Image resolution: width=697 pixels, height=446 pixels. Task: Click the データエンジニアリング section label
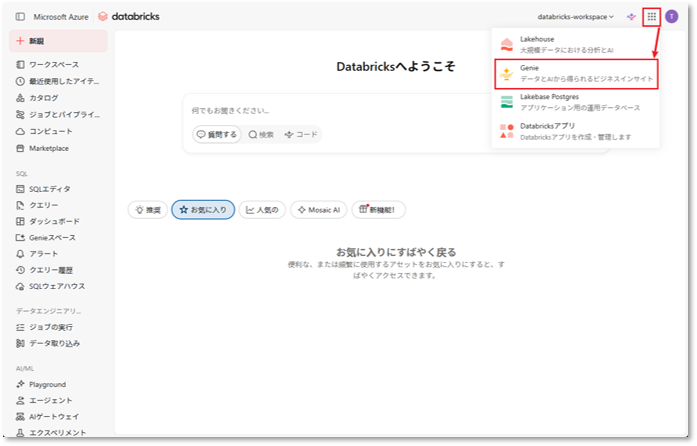(x=48, y=311)
